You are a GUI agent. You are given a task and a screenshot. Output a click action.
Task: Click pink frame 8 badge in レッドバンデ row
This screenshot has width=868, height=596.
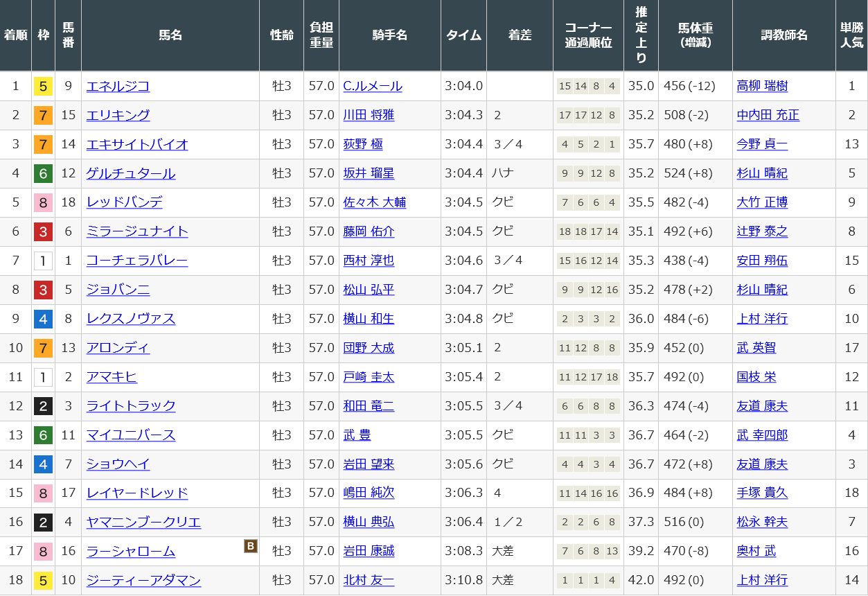click(x=43, y=203)
